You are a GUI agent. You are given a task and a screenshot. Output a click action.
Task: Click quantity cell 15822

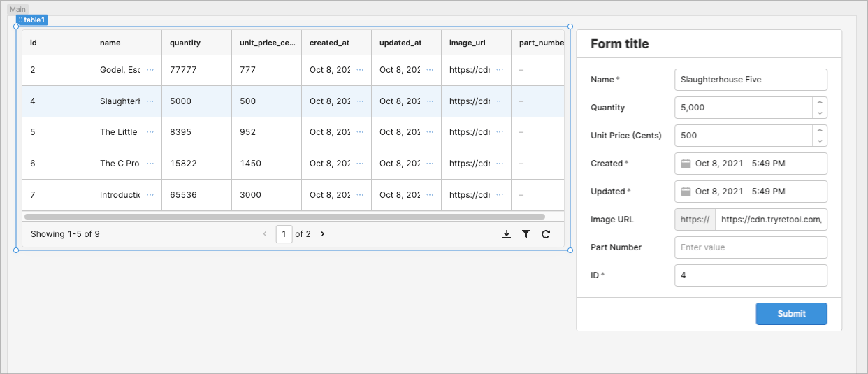tap(196, 164)
